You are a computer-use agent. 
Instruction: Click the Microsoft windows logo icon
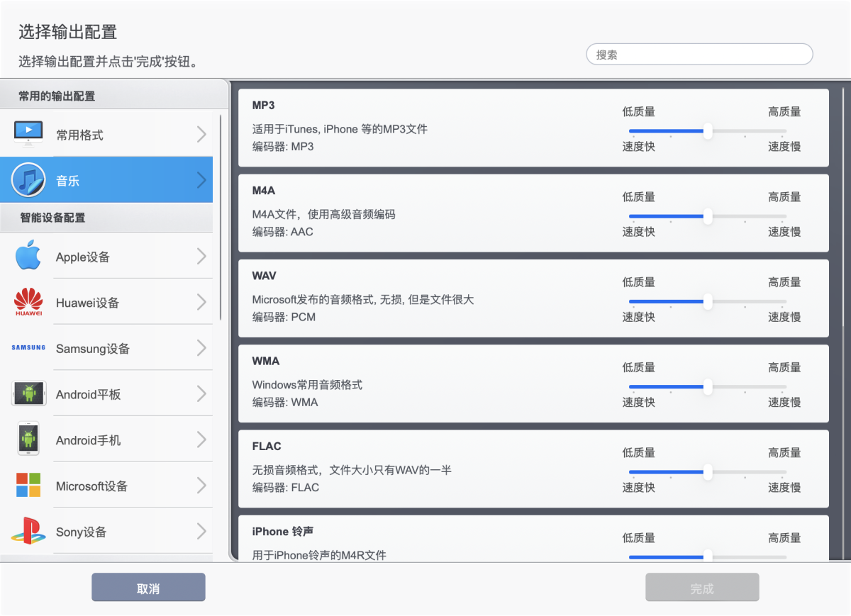tap(28, 486)
